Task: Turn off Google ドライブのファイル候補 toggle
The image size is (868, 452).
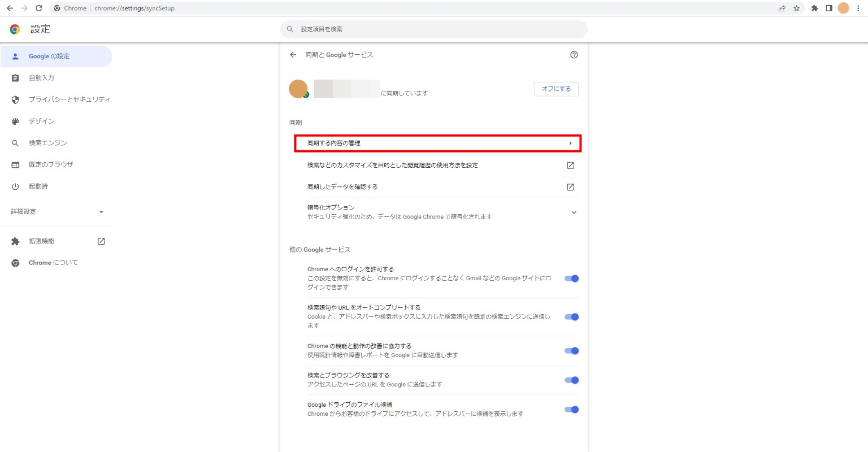Action: [572, 410]
